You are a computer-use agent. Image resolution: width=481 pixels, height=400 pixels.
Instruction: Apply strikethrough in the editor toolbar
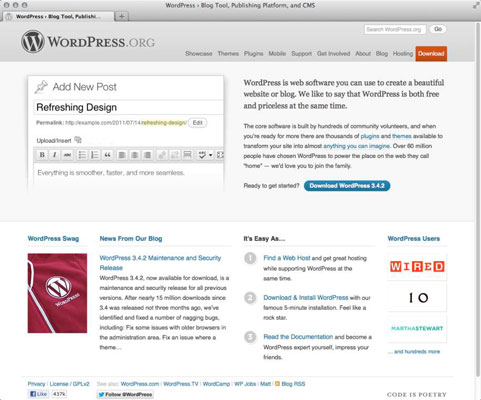pos(67,155)
